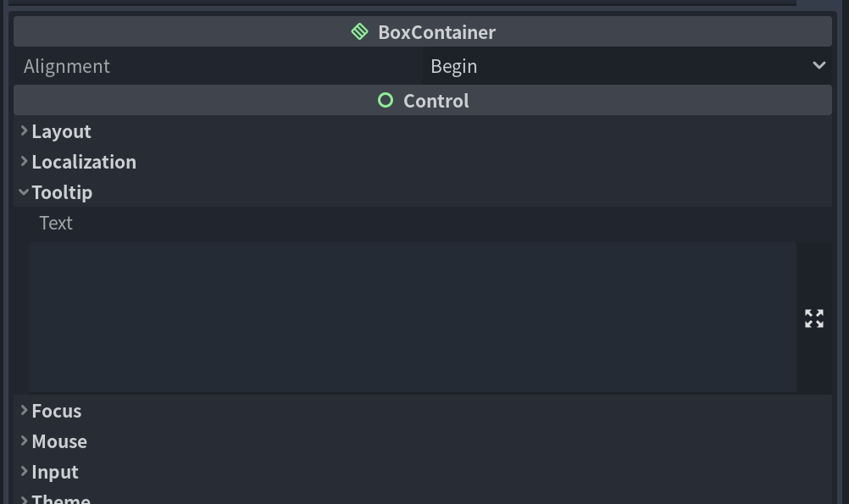
Task: Click the green Control circle icon
Action: click(x=386, y=100)
